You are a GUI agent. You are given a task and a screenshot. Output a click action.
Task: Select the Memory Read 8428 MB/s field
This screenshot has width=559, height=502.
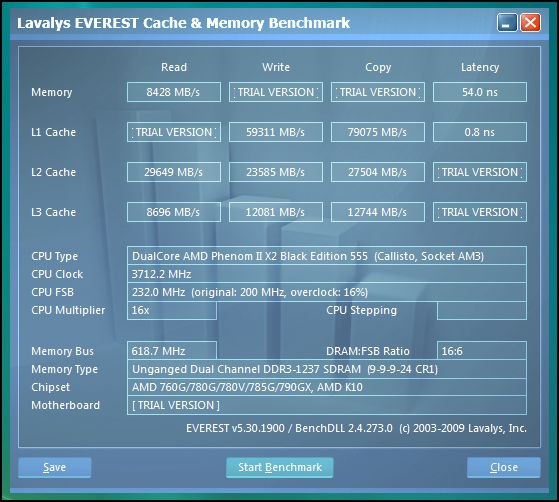[x=174, y=92]
